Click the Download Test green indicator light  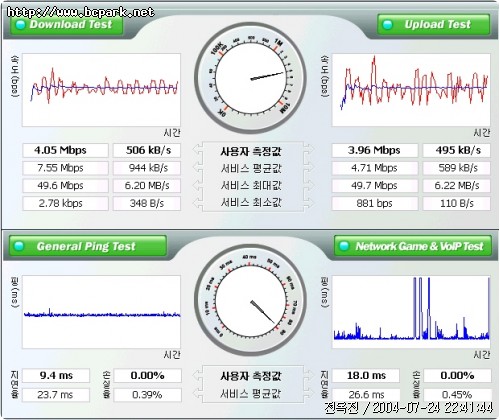21,24
